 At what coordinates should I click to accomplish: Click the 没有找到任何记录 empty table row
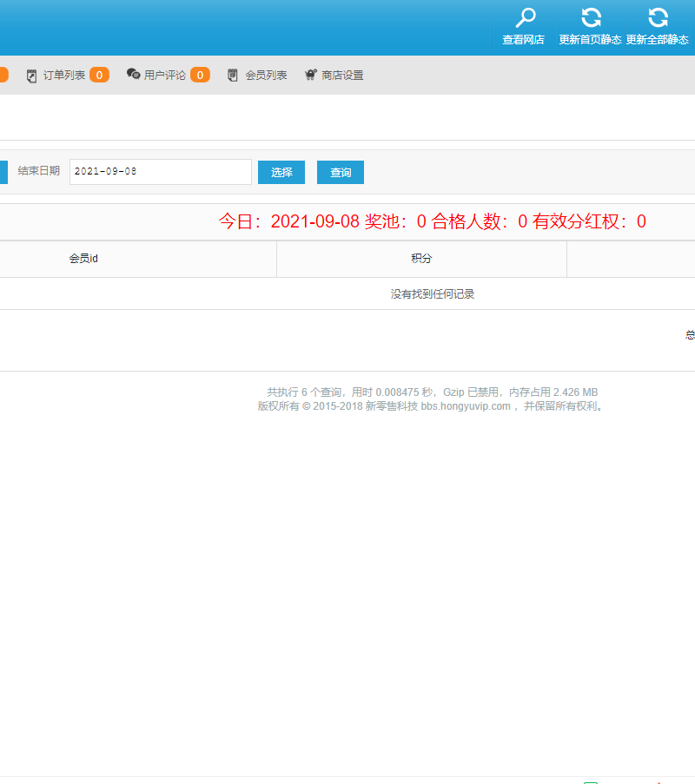[x=432, y=294]
